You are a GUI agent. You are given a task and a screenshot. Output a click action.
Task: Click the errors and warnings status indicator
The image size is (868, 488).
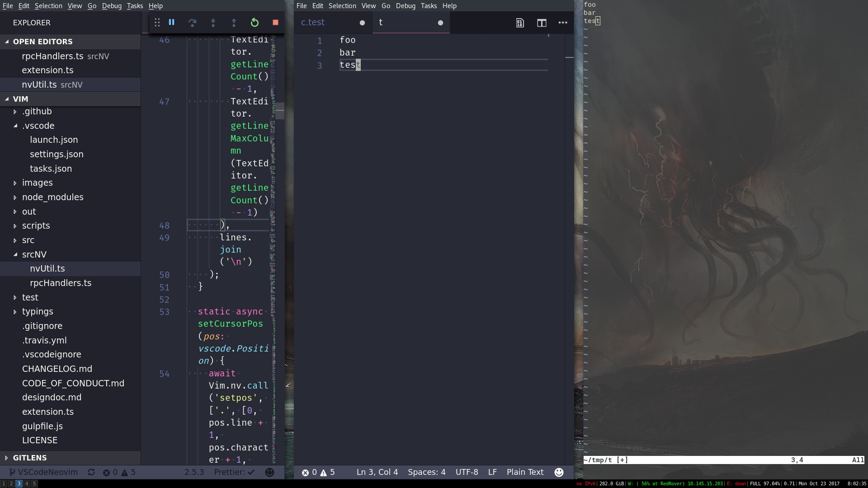319,472
